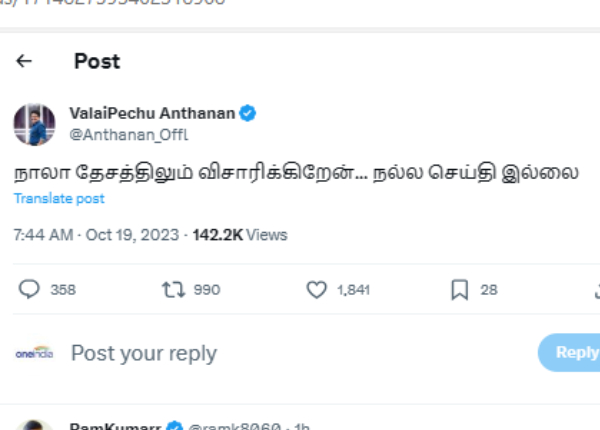Focus the 'Post your reply' text field
The image size is (600, 430).
click(x=143, y=353)
